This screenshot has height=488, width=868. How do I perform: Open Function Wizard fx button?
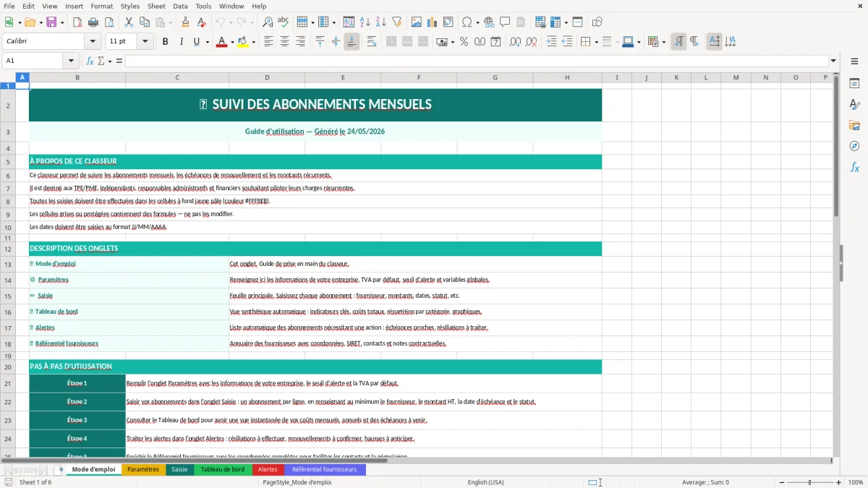pos(90,61)
